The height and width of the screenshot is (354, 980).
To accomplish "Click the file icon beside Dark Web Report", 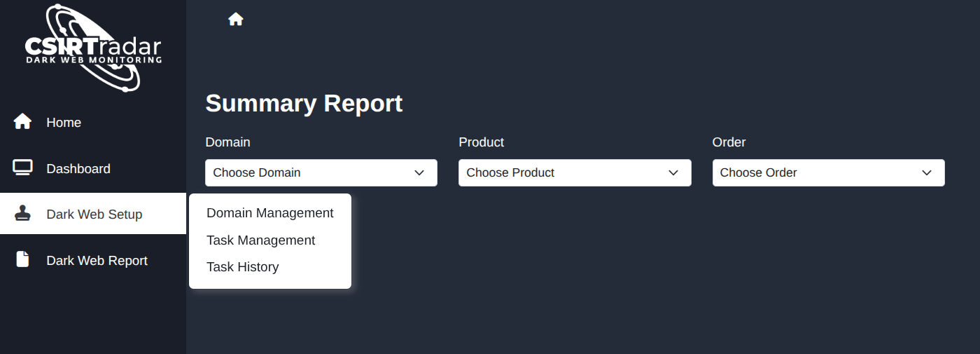I will [22, 259].
